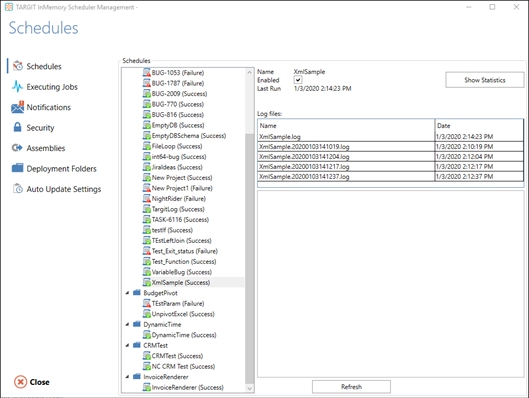This screenshot has height=398, width=529.
Task: Click the FileLoop success status icon
Action: [x=147, y=146]
